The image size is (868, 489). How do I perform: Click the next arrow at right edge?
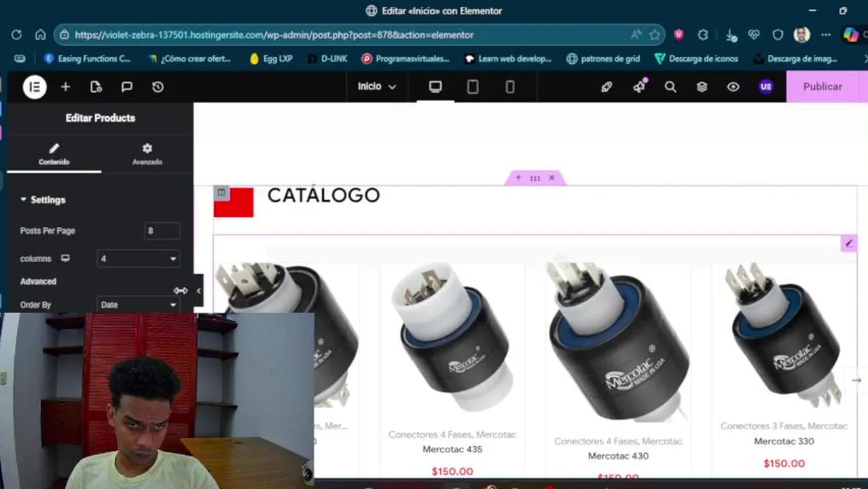pyautogui.click(x=856, y=380)
